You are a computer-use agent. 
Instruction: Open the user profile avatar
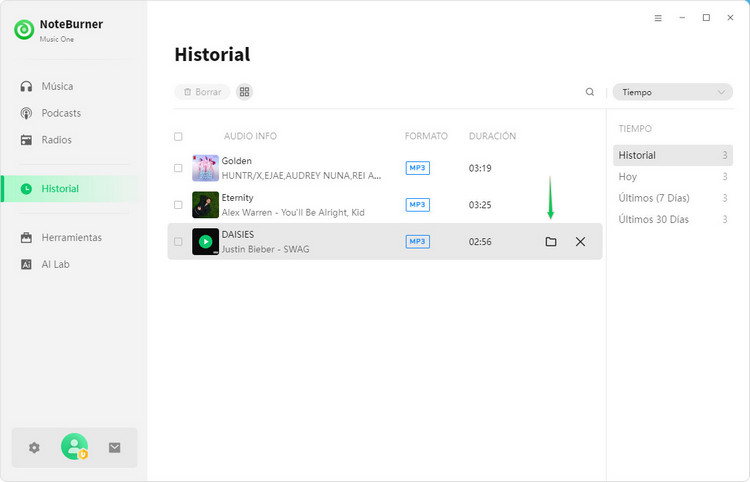click(x=74, y=447)
